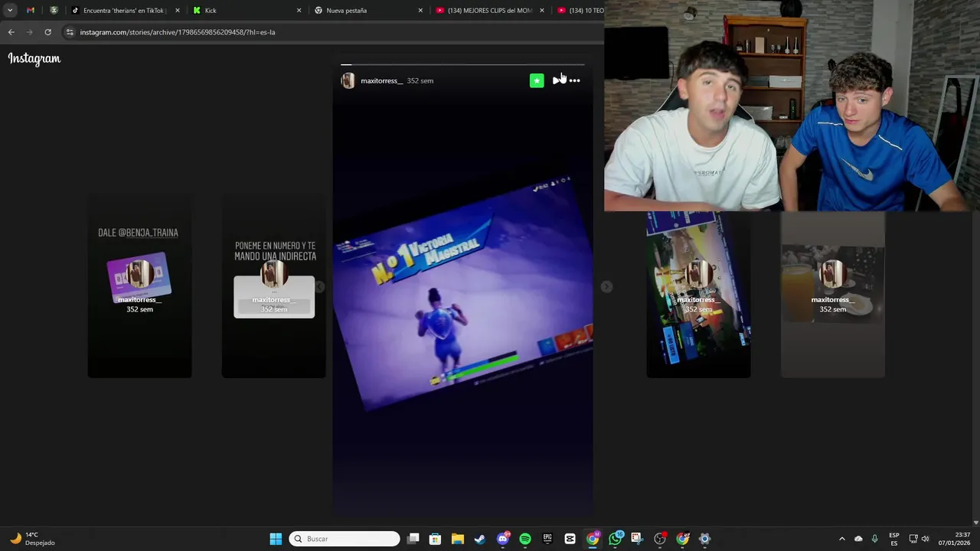980x551 pixels.
Task: Click the maxitorress__ username in story header
Action: pos(381,81)
